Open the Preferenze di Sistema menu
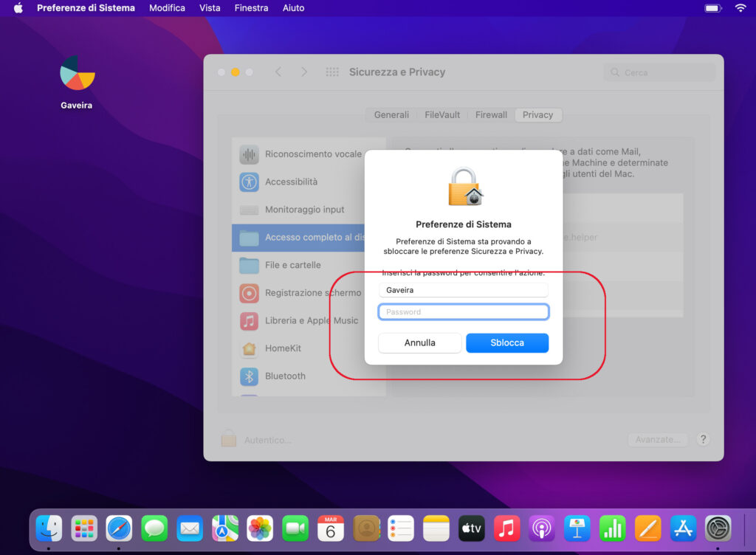This screenshot has height=555, width=756. [x=86, y=7]
